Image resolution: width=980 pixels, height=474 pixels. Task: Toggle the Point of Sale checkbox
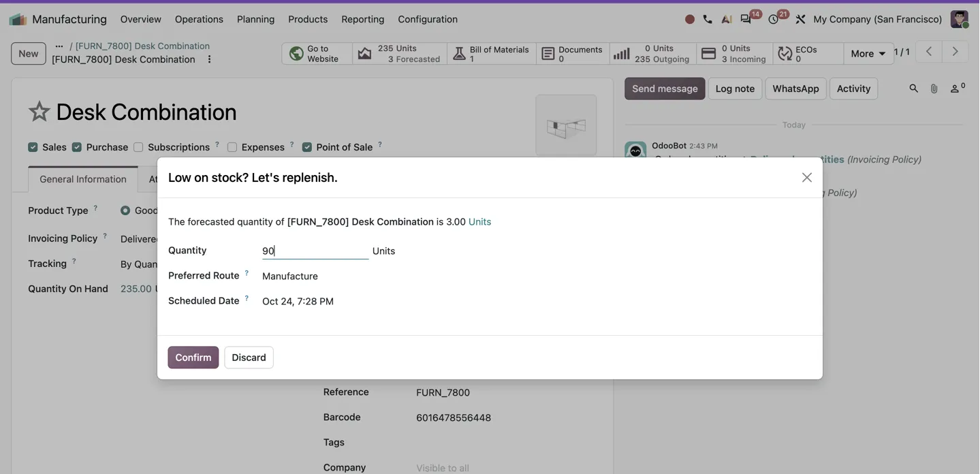[307, 147]
